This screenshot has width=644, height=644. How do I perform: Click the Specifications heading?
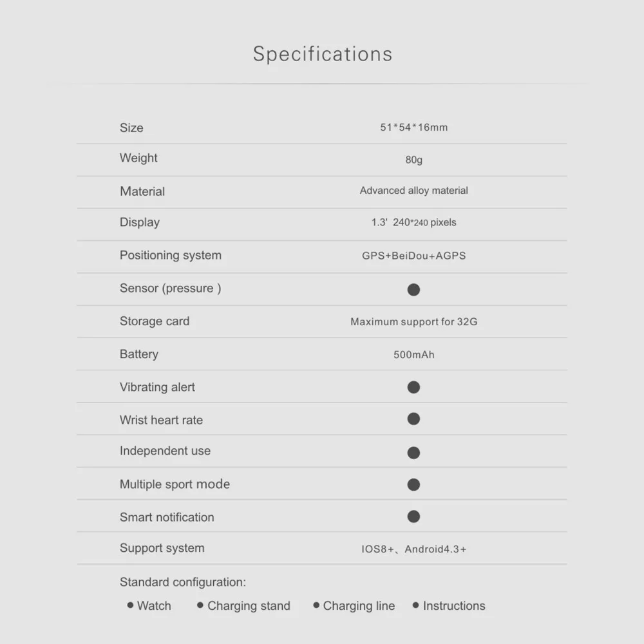tap(323, 54)
